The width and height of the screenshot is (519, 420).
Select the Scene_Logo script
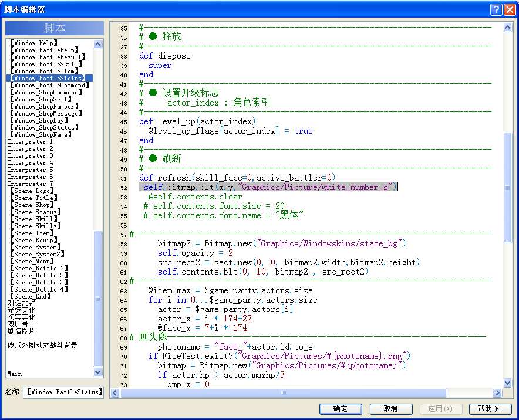[32, 191]
